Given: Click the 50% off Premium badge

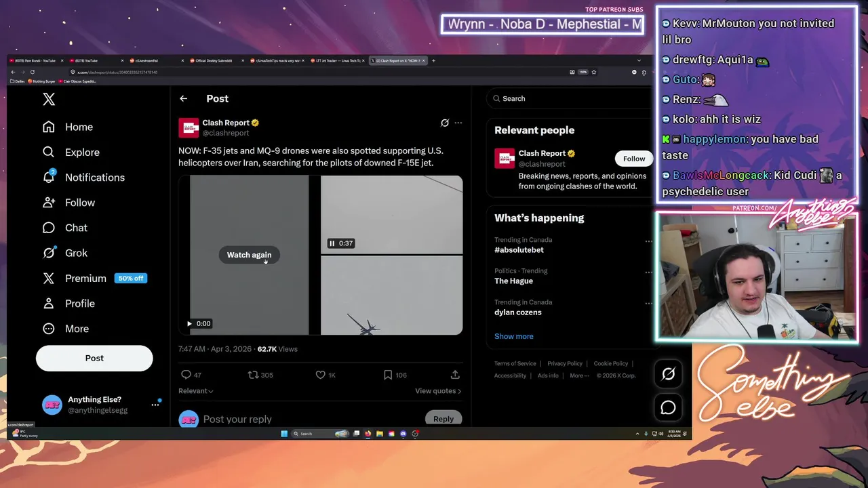Looking at the screenshot, I should [x=131, y=279].
